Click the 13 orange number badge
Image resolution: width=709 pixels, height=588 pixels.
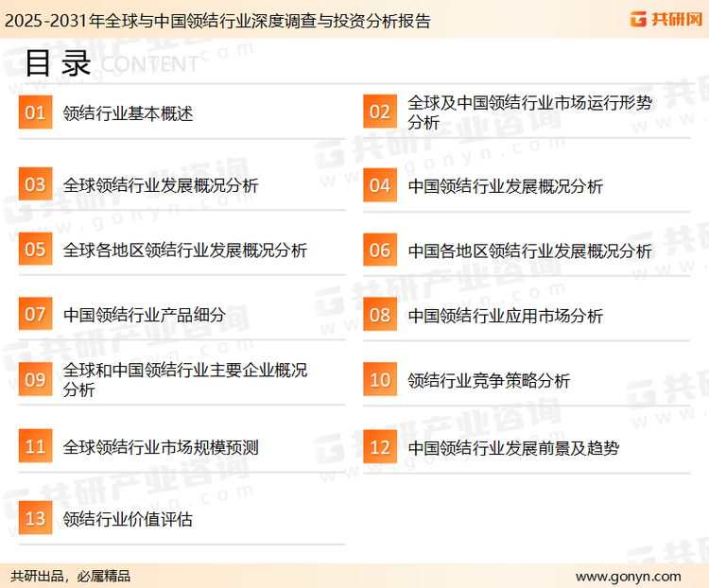point(35,519)
